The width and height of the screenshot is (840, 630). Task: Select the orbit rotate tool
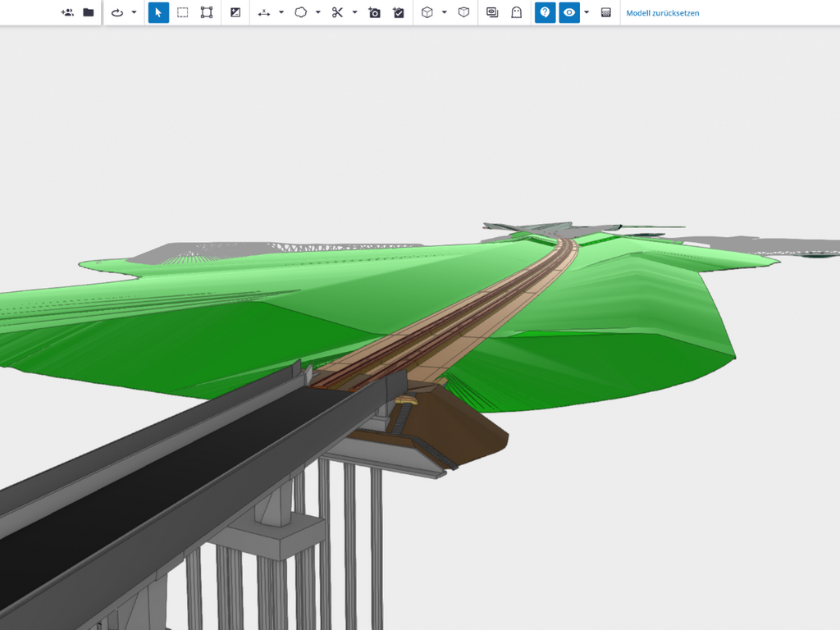point(117,12)
